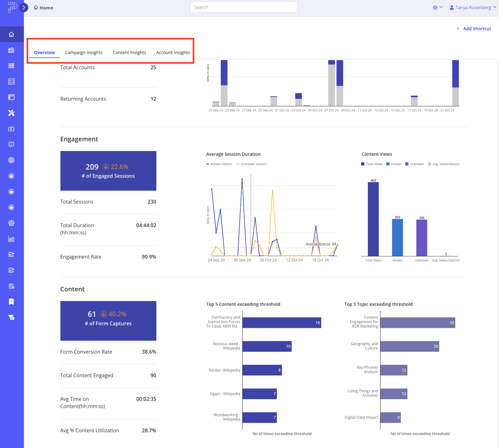
Task: Click the Woodworking - Wikipedia bar
Action: (260, 417)
